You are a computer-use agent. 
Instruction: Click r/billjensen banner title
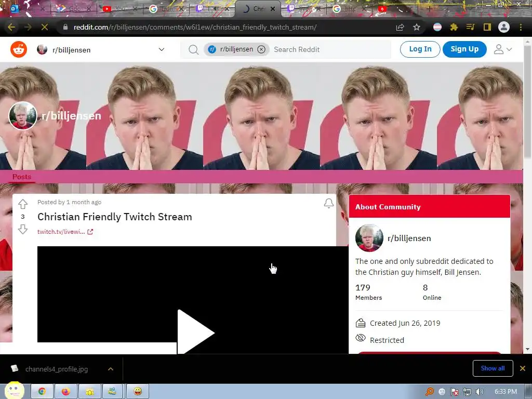(x=71, y=116)
